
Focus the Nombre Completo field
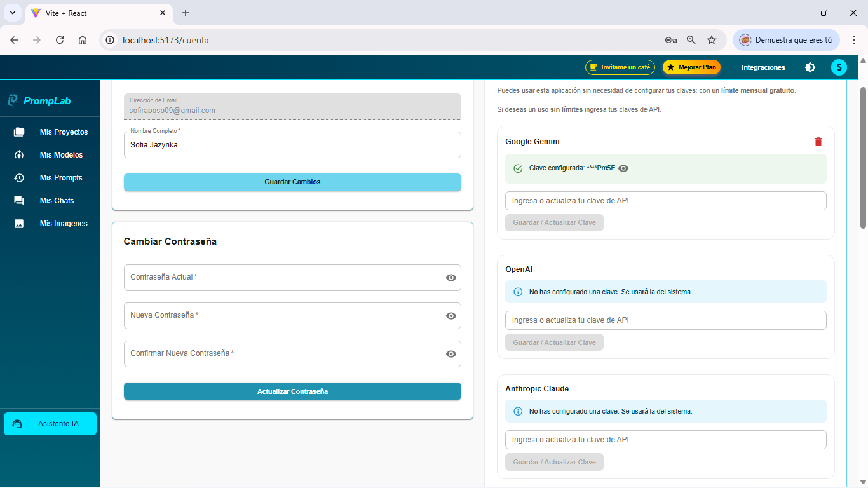(x=292, y=145)
